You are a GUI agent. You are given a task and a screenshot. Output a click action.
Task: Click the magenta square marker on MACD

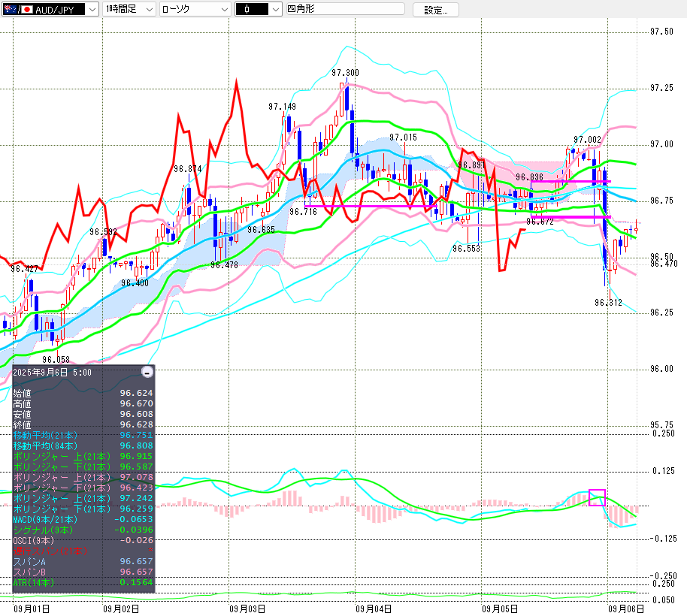[597, 497]
